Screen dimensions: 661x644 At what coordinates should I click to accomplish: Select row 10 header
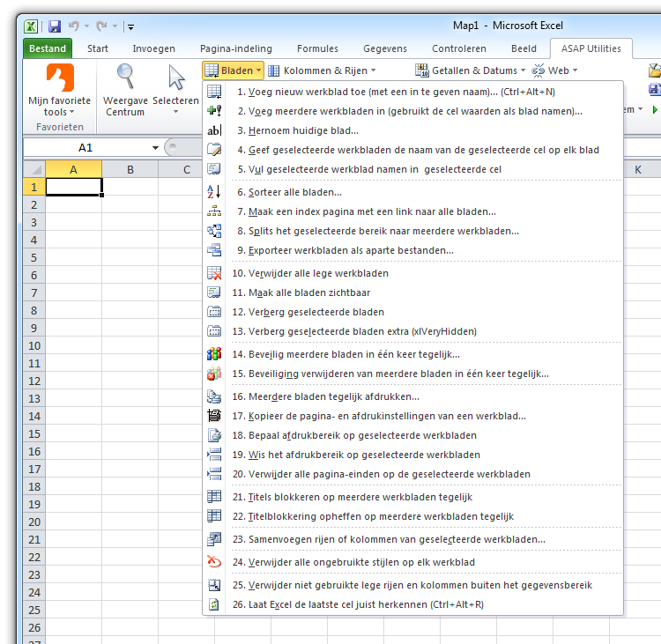[34, 345]
